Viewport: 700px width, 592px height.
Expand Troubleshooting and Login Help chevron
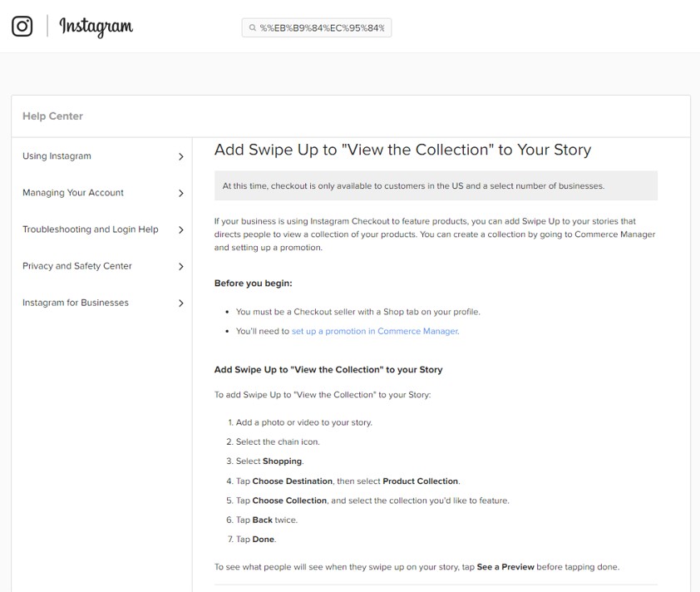180,230
